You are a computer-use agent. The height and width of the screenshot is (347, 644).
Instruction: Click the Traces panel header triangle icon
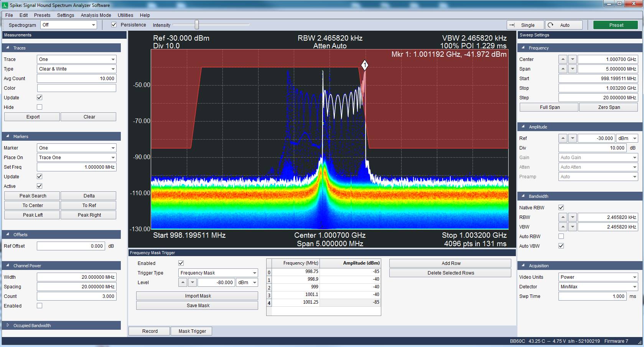(x=7, y=48)
